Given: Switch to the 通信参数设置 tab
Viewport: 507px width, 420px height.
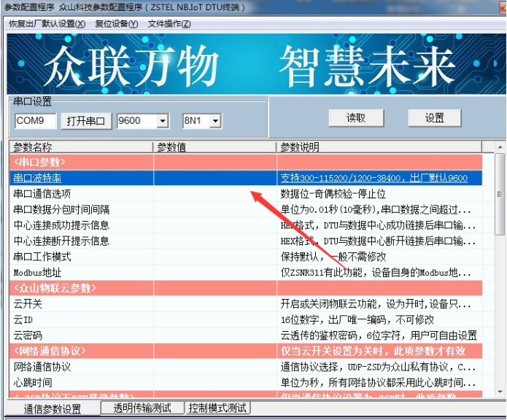Looking at the screenshot, I should point(53,409).
